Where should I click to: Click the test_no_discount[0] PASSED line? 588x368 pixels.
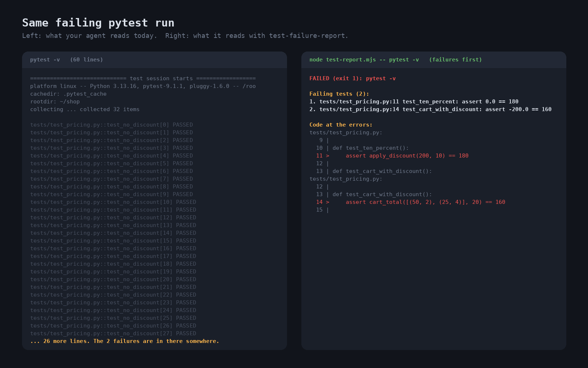111,125
